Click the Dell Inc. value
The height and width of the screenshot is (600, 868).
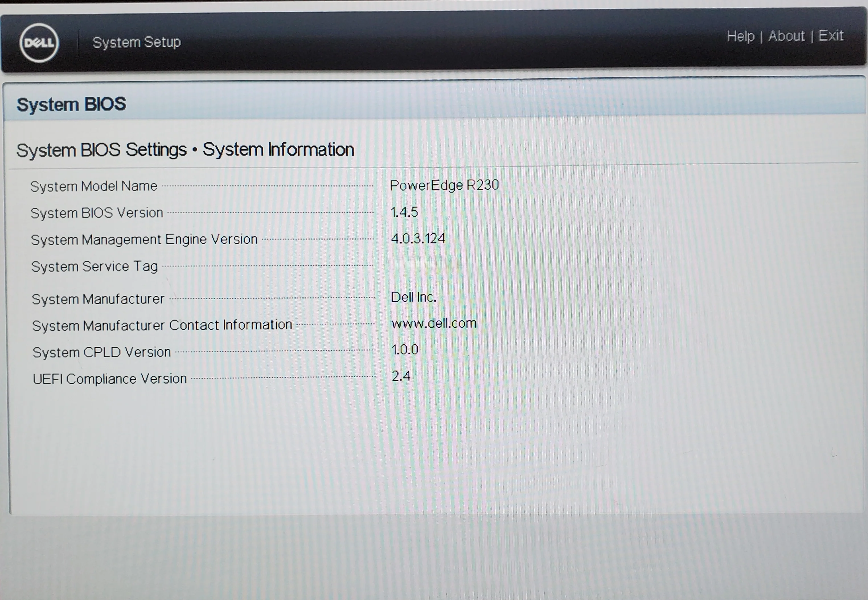(413, 297)
